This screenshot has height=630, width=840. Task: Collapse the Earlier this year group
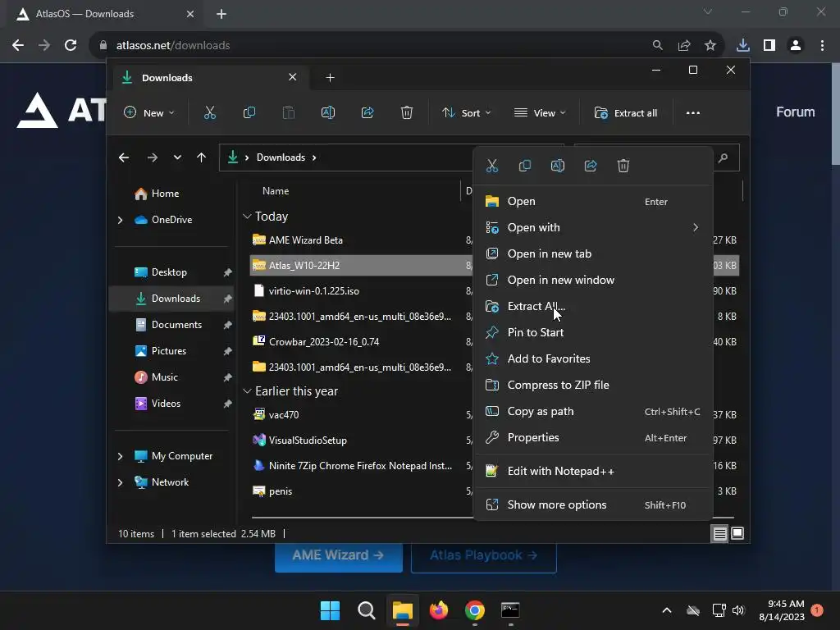(247, 391)
